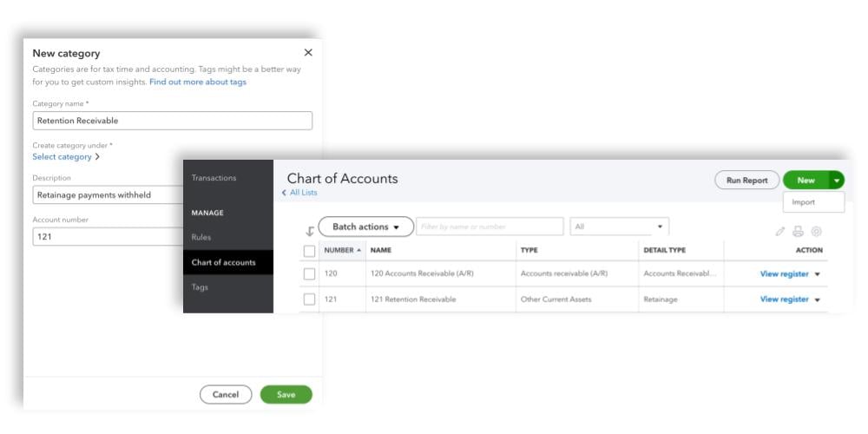The width and height of the screenshot is (868, 434).
Task: Close the New category dialog
Action: tap(308, 53)
